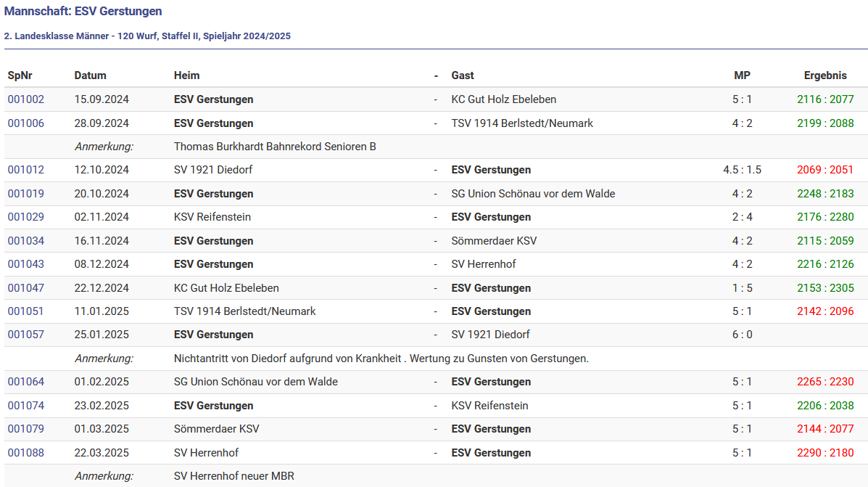Click the result 2216 : 2126

825,264
